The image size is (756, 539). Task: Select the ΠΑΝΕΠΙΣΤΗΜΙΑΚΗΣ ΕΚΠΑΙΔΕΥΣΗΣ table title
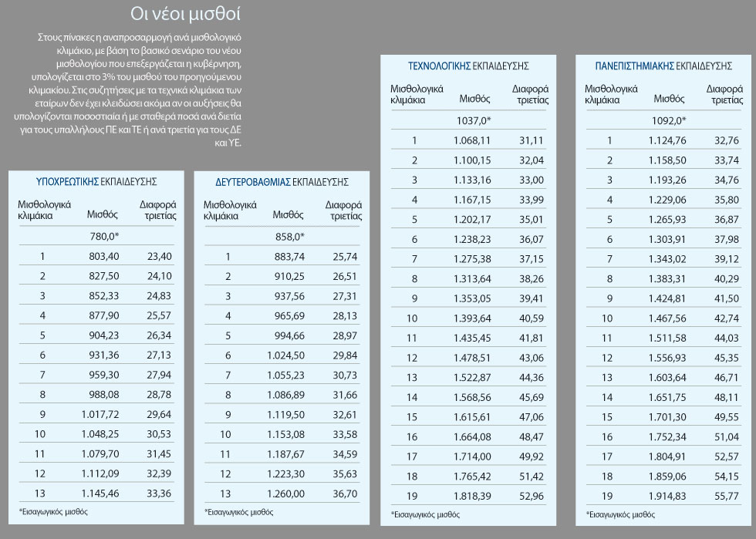(663, 66)
